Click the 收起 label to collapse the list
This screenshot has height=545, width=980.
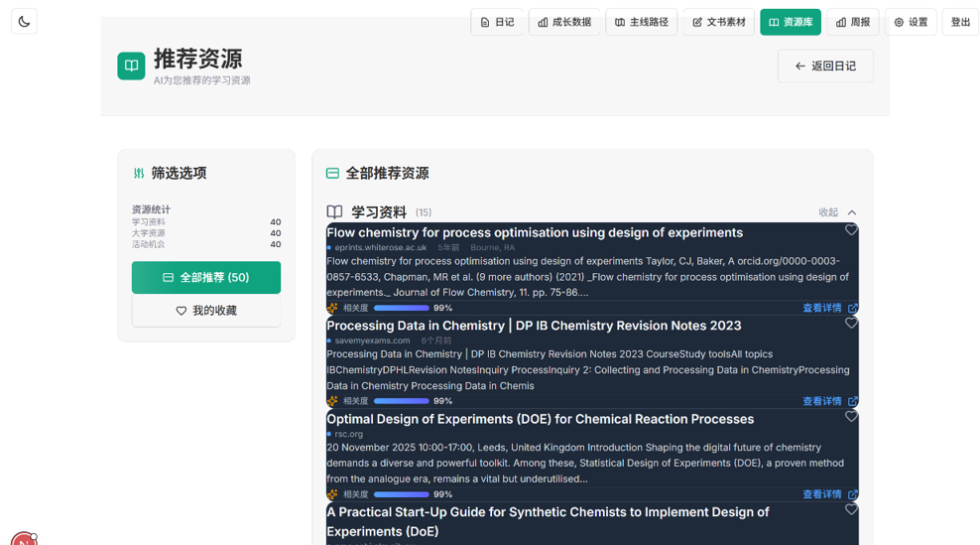pos(828,212)
